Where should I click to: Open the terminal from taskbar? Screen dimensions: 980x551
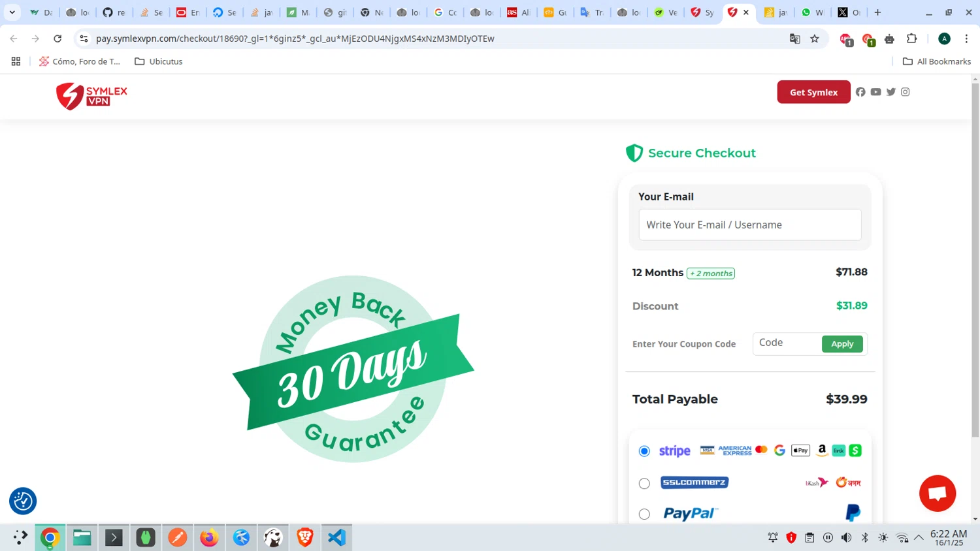click(114, 537)
